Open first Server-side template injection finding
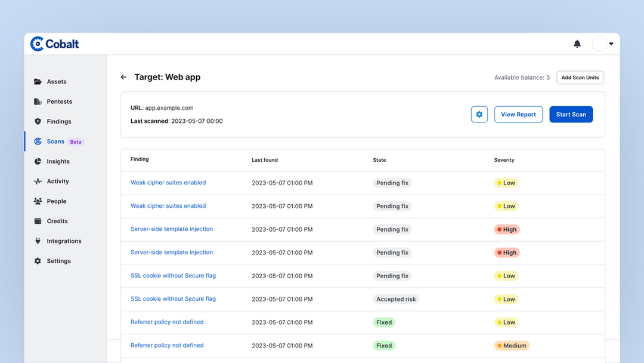The image size is (644, 363). coord(172,229)
